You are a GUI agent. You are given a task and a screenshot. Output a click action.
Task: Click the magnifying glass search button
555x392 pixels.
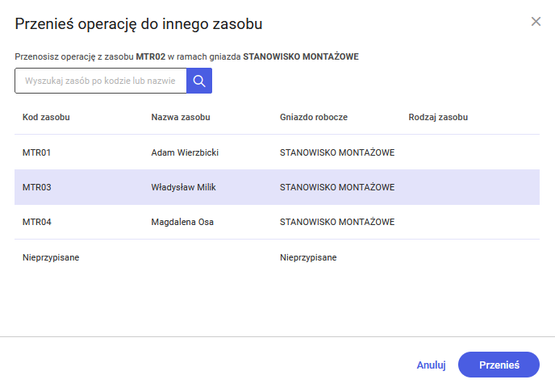click(199, 81)
